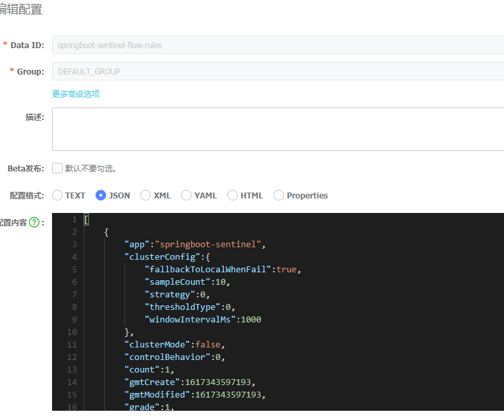Click the "clusterMode":false line
The height and width of the screenshot is (420, 504).
click(175, 345)
